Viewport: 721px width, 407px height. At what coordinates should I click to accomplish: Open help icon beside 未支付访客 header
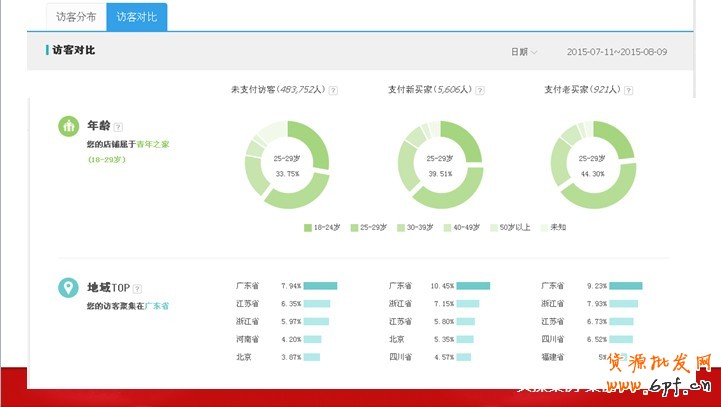(x=333, y=90)
